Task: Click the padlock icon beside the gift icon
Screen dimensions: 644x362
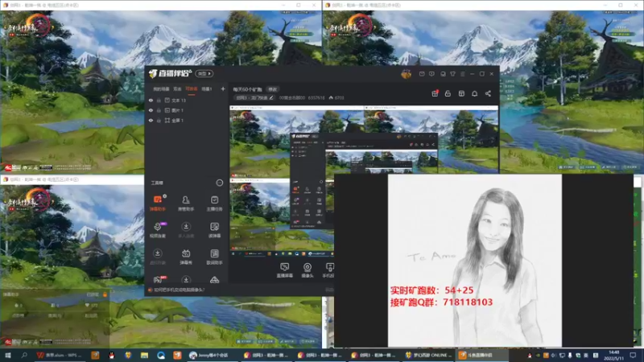Action: pos(448,93)
